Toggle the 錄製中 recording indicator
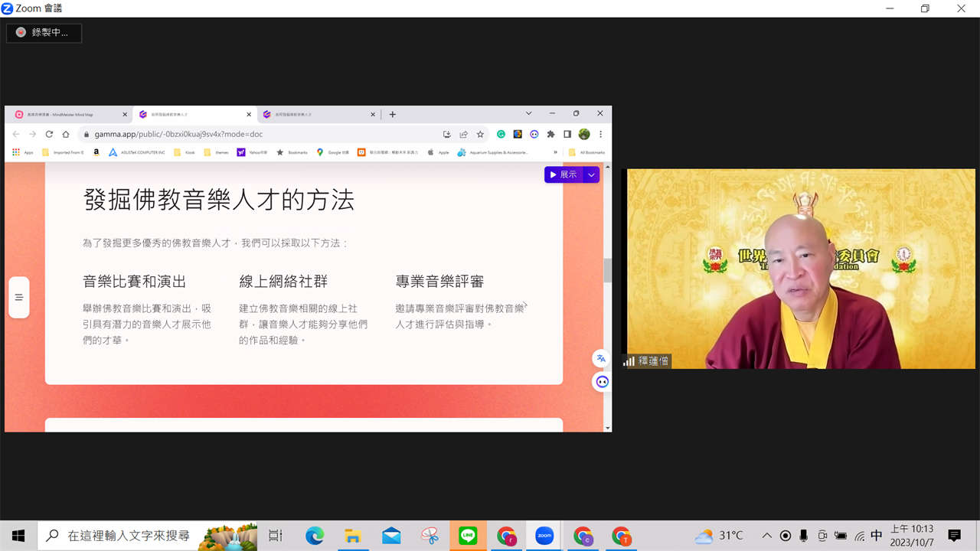Image resolution: width=980 pixels, height=551 pixels. tap(44, 32)
